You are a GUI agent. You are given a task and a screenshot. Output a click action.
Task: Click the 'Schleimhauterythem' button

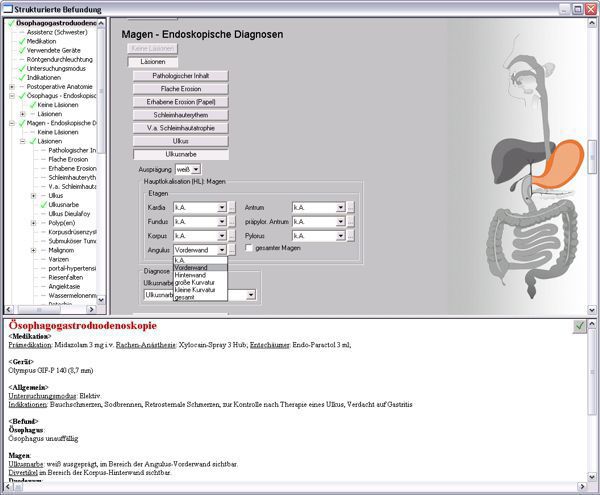(x=180, y=115)
